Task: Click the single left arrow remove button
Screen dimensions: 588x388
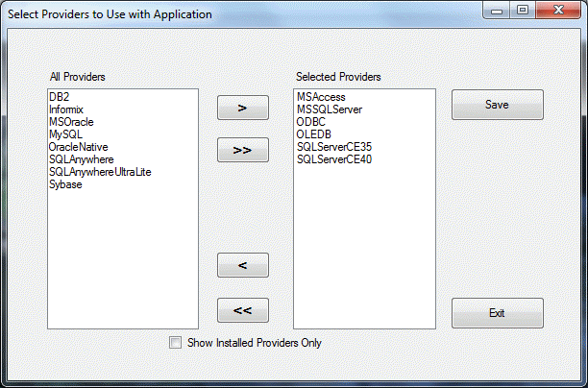Action: (243, 265)
